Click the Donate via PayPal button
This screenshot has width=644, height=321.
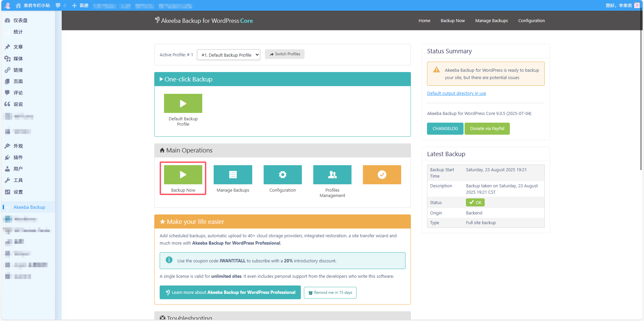[487, 129]
